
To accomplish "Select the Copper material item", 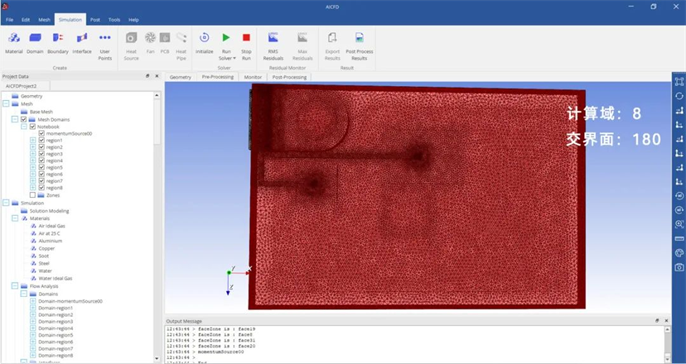I will coord(46,248).
